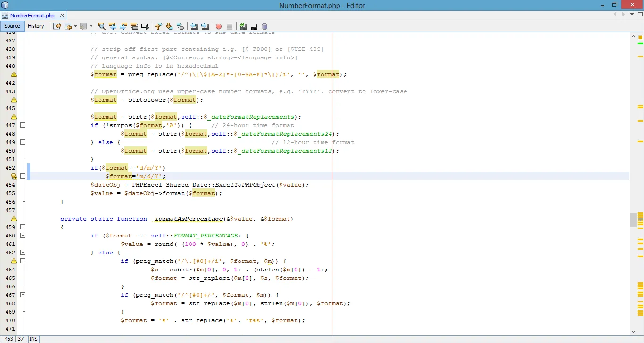Jump to last edit location
Viewport: 644px width, 343px height.
[57, 26]
